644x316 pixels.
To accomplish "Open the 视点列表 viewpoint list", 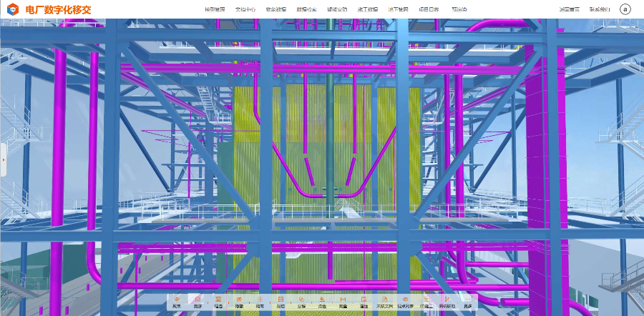I will (x=405, y=302).
